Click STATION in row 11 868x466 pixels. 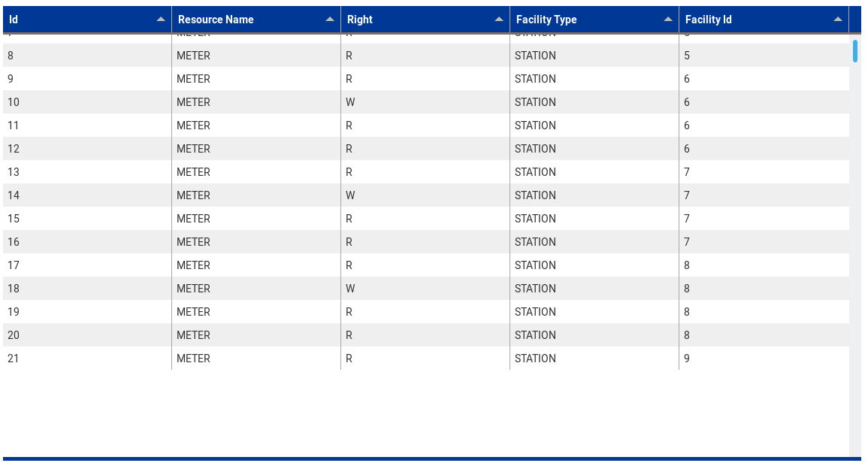(x=535, y=125)
